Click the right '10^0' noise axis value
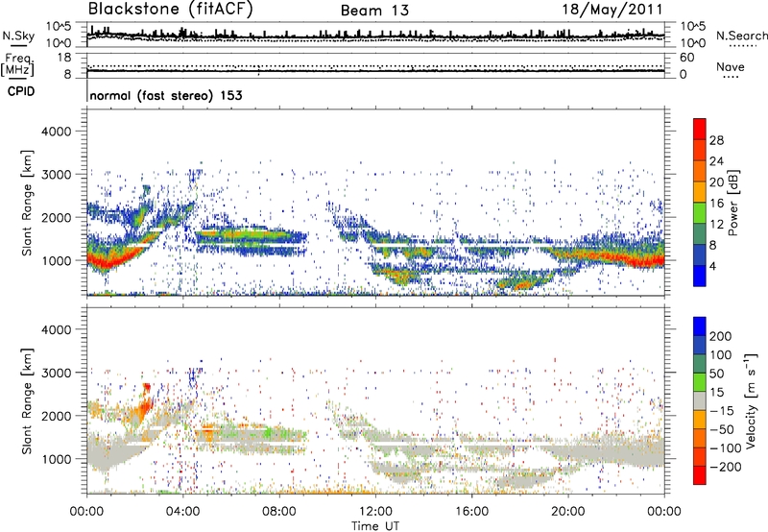Viewport: 768px width, 532px height. click(693, 42)
